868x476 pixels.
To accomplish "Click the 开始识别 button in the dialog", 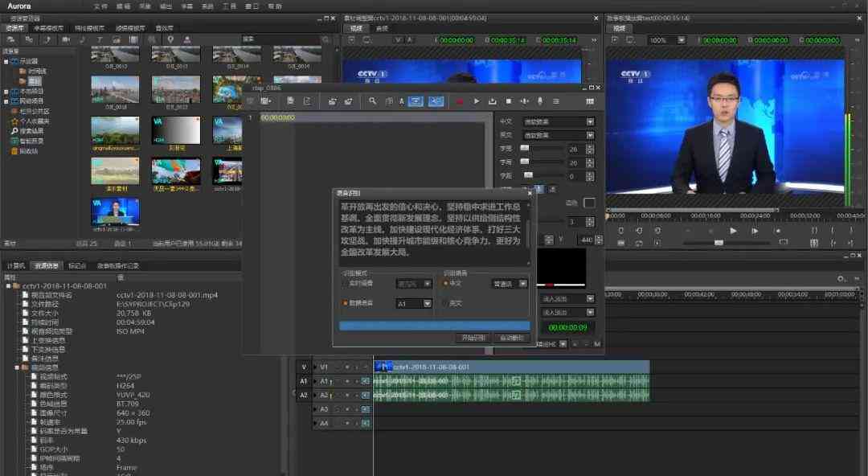I will [474, 338].
